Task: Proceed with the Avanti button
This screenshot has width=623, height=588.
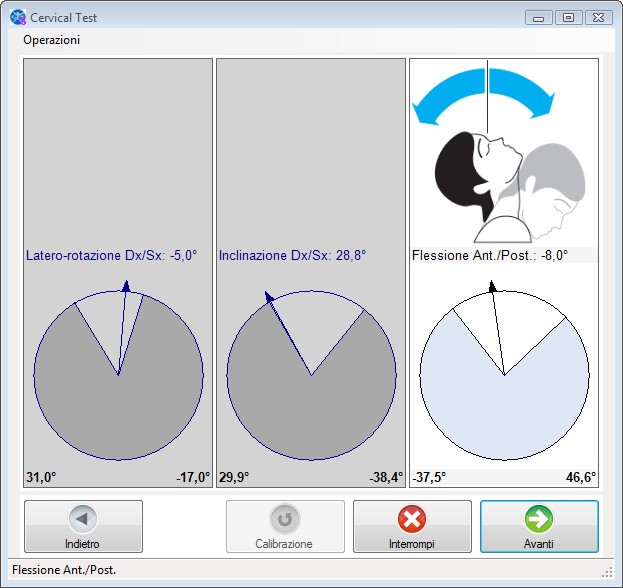Action: click(539, 526)
